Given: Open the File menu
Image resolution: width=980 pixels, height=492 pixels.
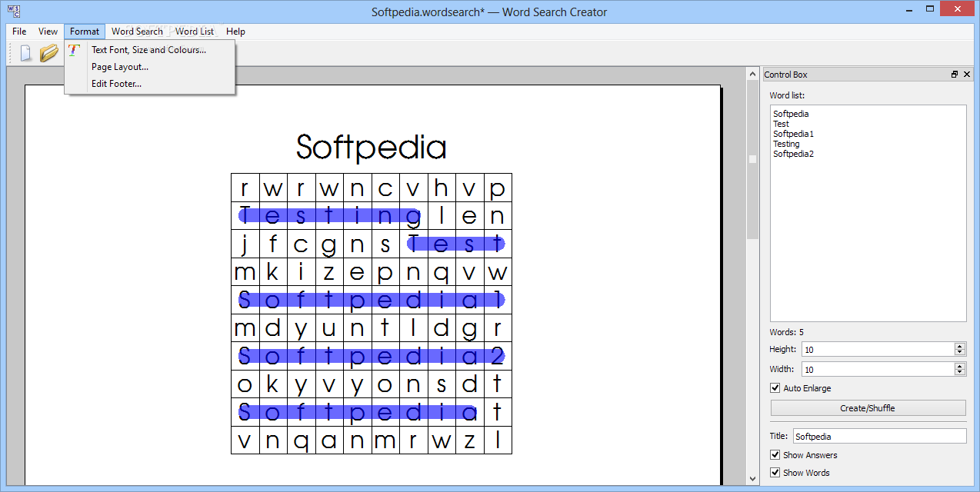Looking at the screenshot, I should 19,32.
